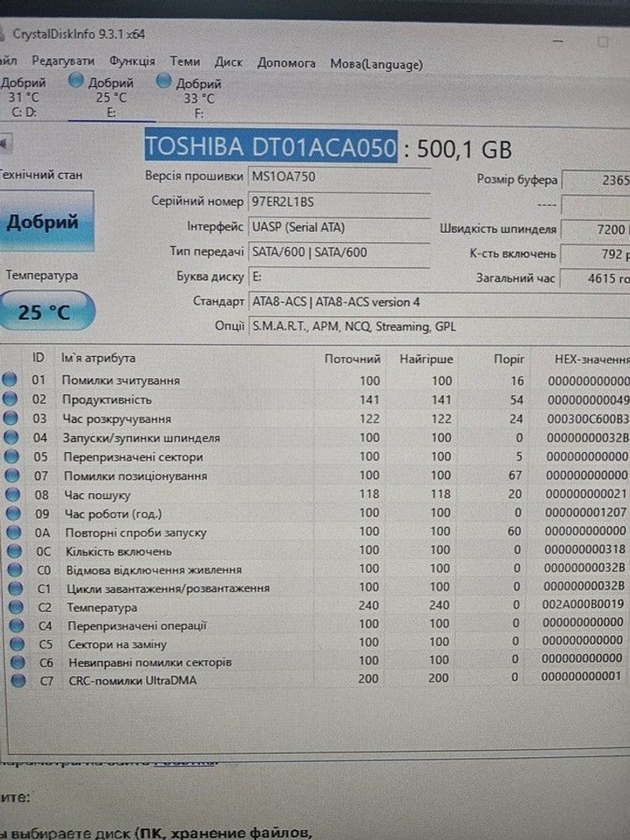The image size is (630, 840).
Task: Select the Температура attribute row
Action: pyautogui.click(x=316, y=606)
